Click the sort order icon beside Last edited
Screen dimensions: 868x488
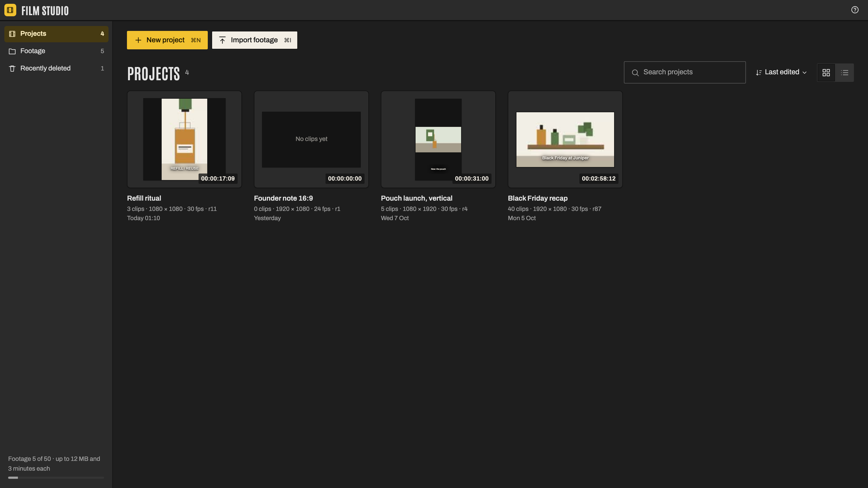click(x=758, y=72)
